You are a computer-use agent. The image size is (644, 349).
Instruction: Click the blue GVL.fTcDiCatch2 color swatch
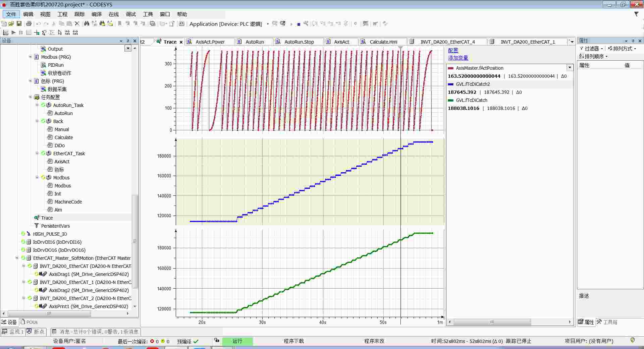click(450, 84)
